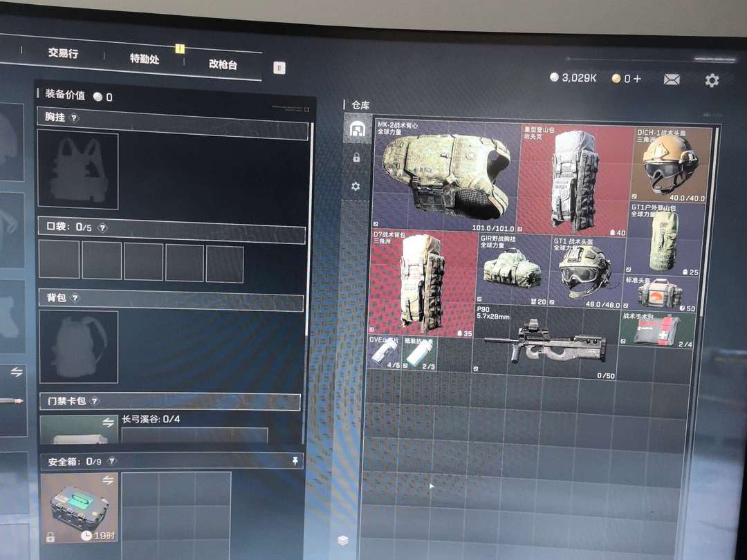Select the warehouse home icon in sidebar

(x=357, y=129)
